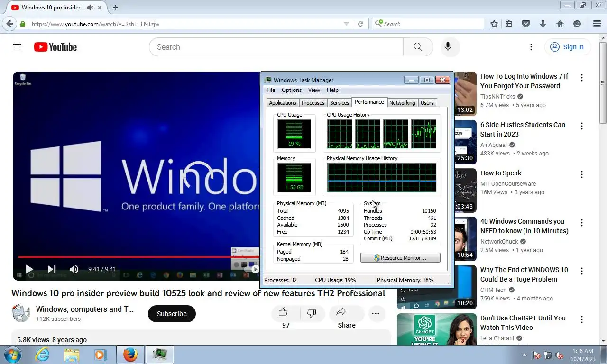Switch to Task Manager taskbar button
607x364 pixels.
click(159, 355)
